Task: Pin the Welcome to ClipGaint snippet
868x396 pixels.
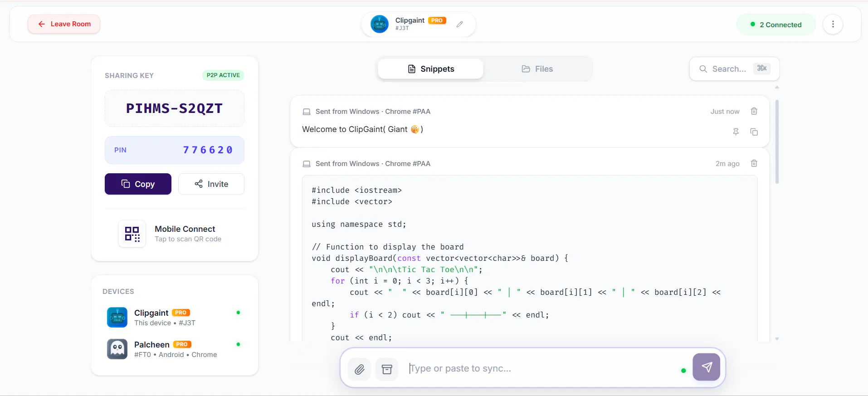Action: (x=736, y=132)
